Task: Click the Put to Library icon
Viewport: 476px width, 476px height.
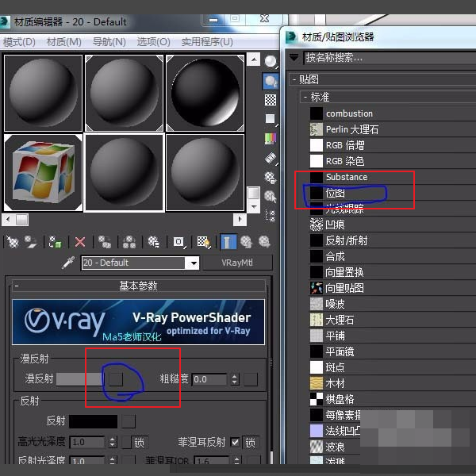Action: point(154,242)
